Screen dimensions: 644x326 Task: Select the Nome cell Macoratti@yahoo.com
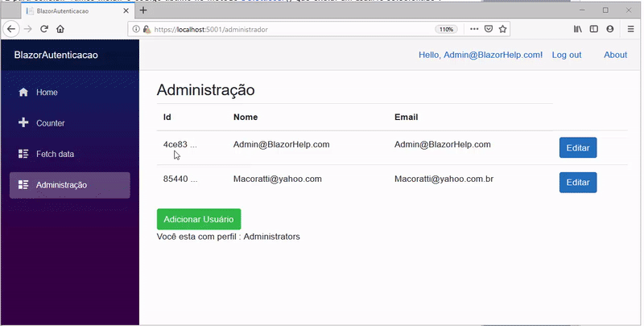pos(278,179)
